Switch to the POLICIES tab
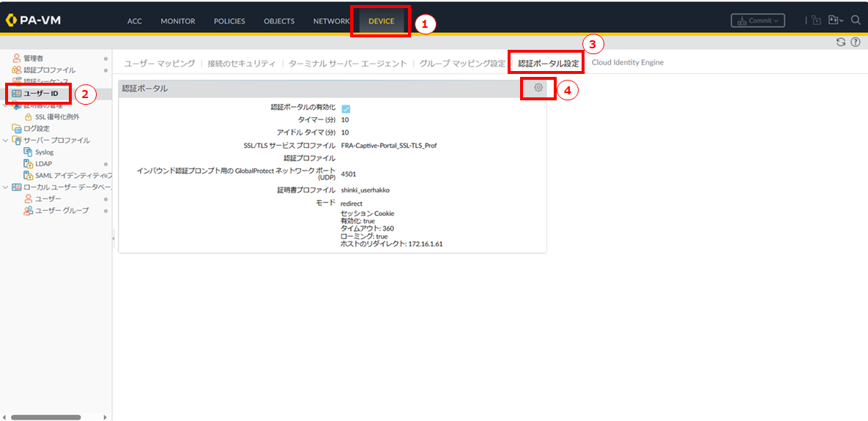This screenshot has height=421, width=868. (x=230, y=21)
